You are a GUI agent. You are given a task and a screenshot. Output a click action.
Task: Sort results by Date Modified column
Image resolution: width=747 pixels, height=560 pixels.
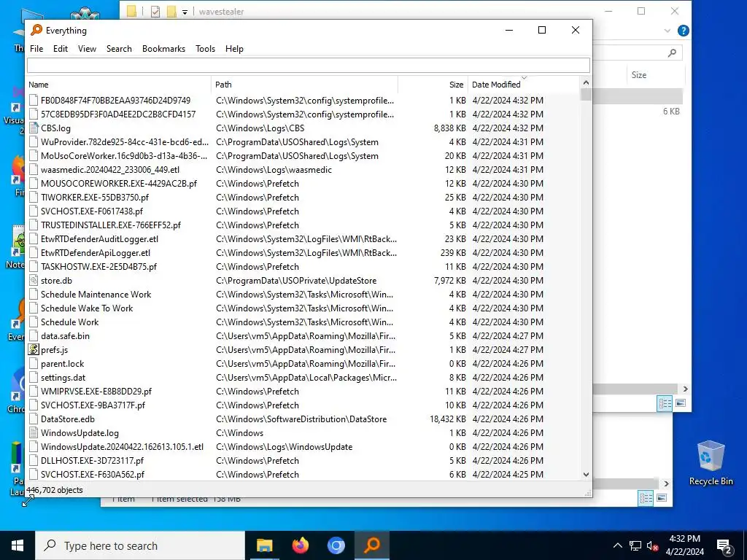pyautogui.click(x=523, y=85)
